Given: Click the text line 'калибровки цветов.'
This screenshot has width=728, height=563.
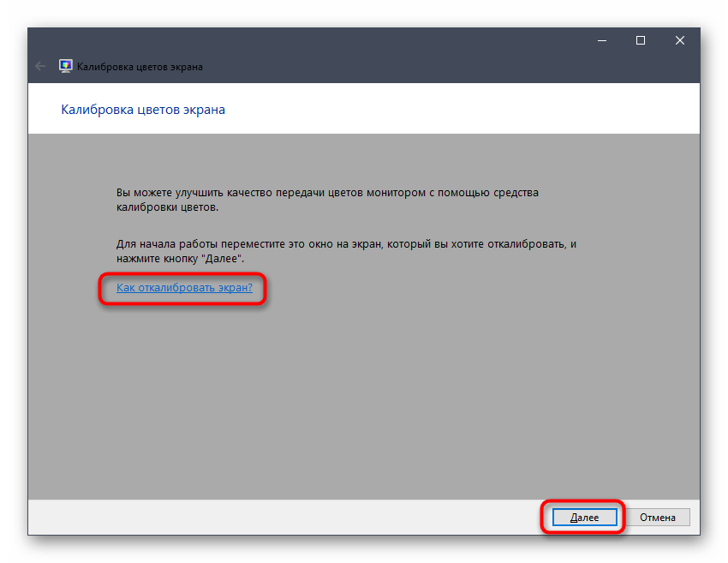Looking at the screenshot, I should point(167,207).
